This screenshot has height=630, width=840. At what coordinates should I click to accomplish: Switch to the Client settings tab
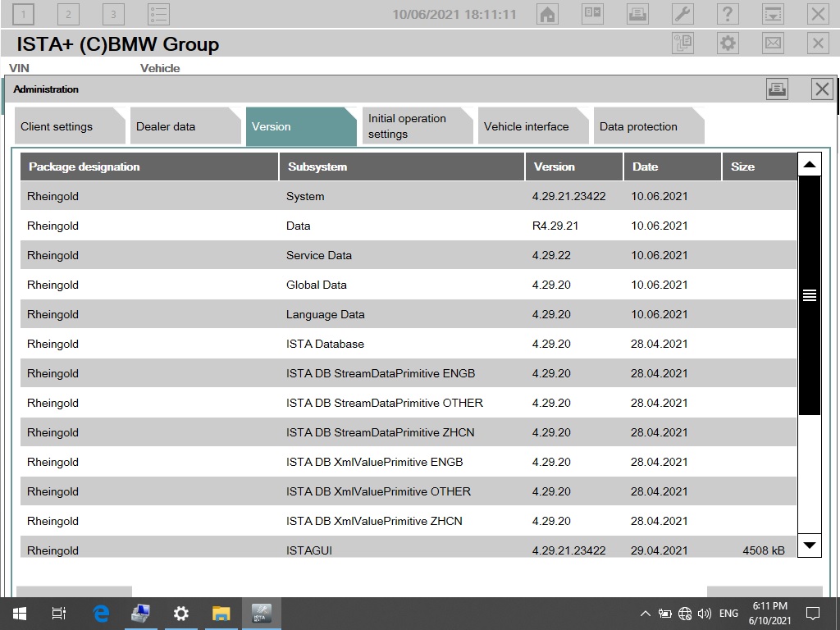click(70, 126)
